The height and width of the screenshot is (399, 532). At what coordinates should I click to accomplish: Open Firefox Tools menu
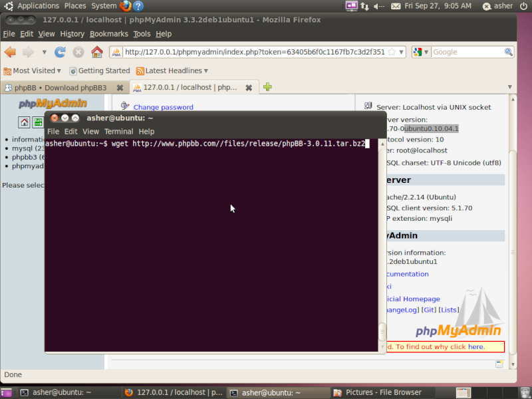tap(142, 34)
